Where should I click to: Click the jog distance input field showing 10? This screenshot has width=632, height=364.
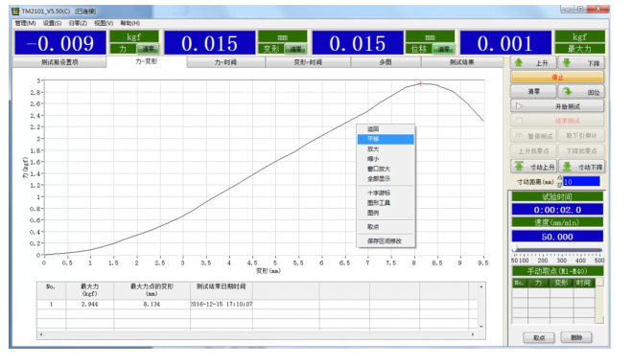pos(581,182)
